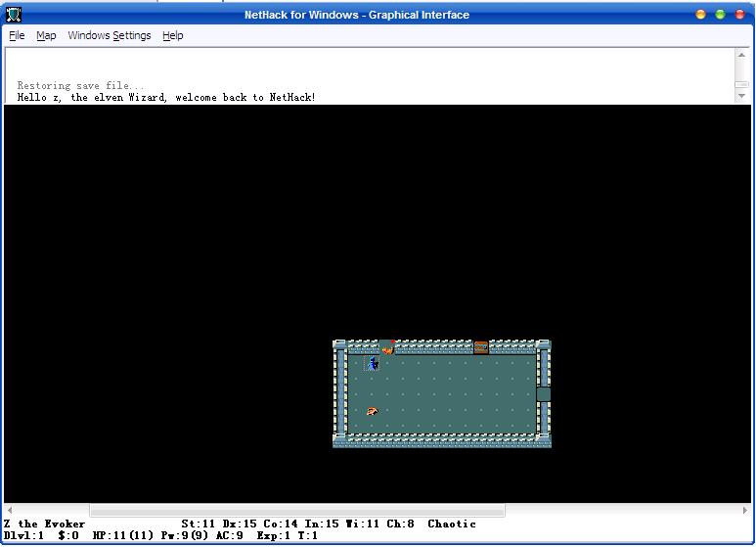Click the open doorway in the right wall
Image resolution: width=756 pixels, height=547 pixels.
pyautogui.click(x=544, y=394)
